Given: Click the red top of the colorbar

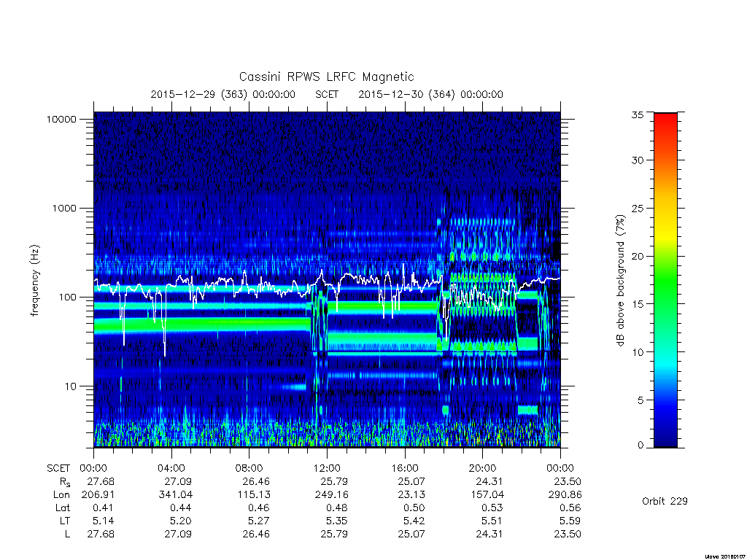Looking at the screenshot, I should 665,122.
